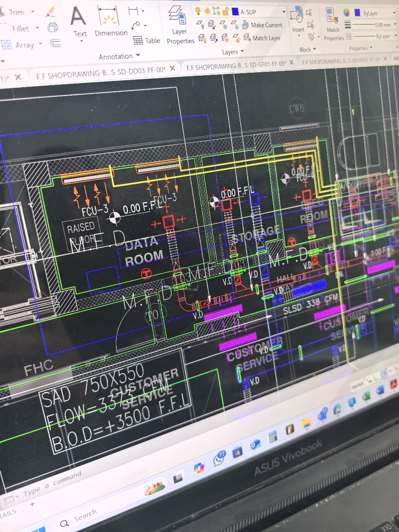Toggle freeze sun icon for A-SUP layer
399x532 pixels.
pyautogui.click(x=207, y=11)
